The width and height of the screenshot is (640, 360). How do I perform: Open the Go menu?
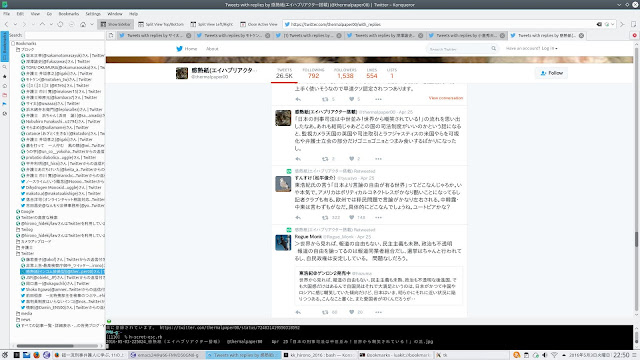[49, 14]
